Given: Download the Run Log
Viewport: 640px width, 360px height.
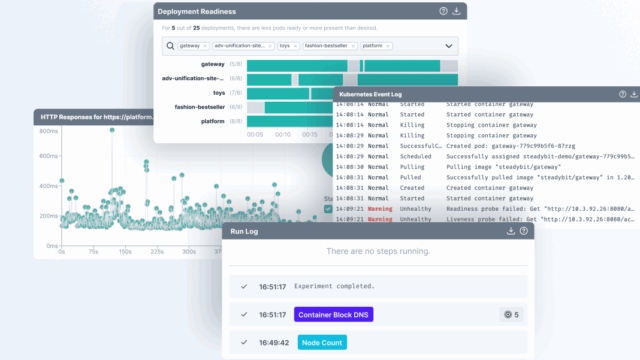Looking at the screenshot, I should tap(511, 231).
